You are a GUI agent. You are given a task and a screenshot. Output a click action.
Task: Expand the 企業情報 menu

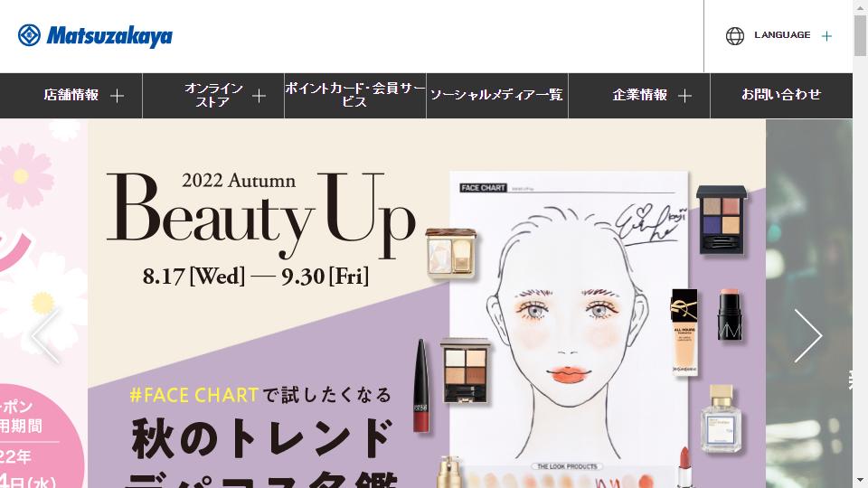coord(639,96)
